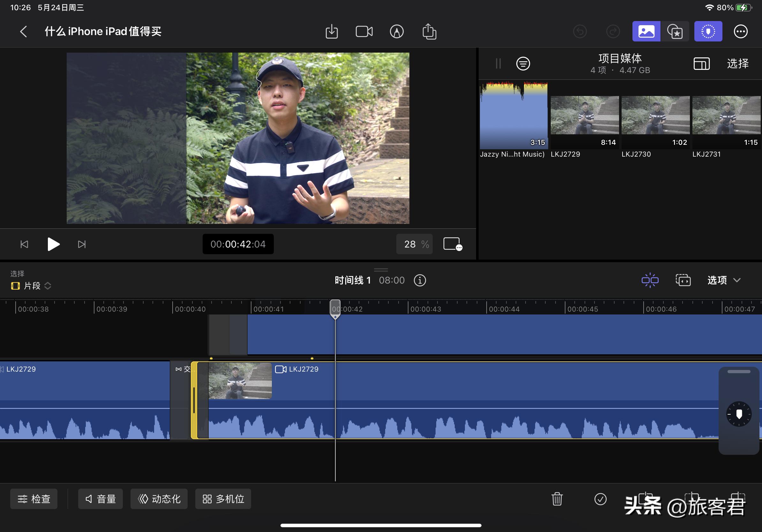This screenshot has height=532, width=762.
Task: Open the more options menu at top right
Action: [740, 31]
